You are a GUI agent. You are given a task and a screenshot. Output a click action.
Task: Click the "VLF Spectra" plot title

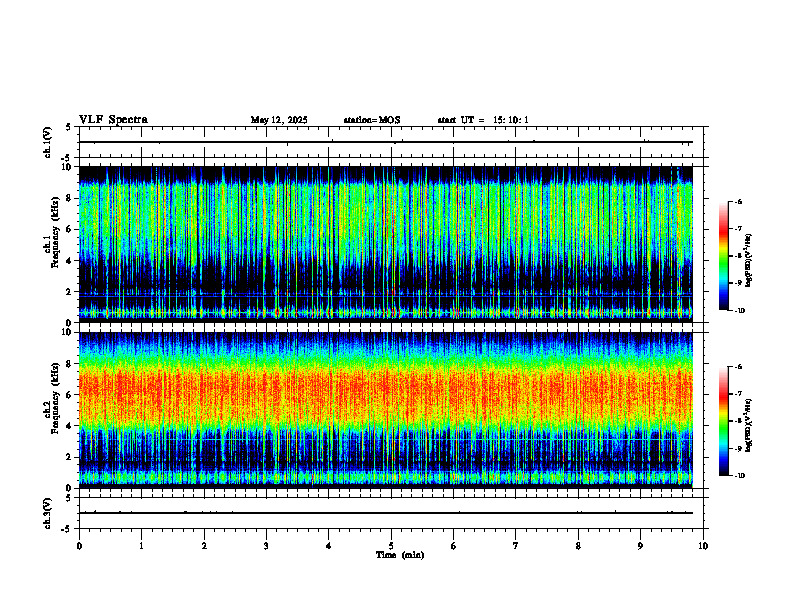coord(113,120)
